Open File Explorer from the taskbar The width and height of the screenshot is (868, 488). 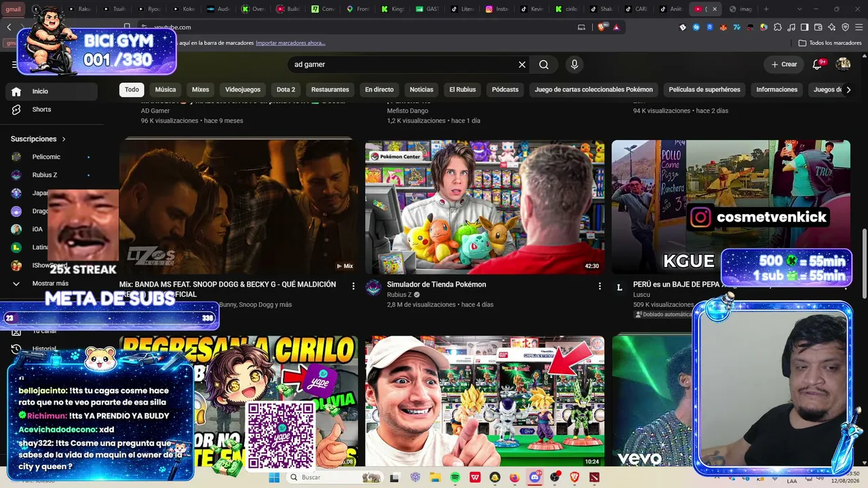point(435,477)
